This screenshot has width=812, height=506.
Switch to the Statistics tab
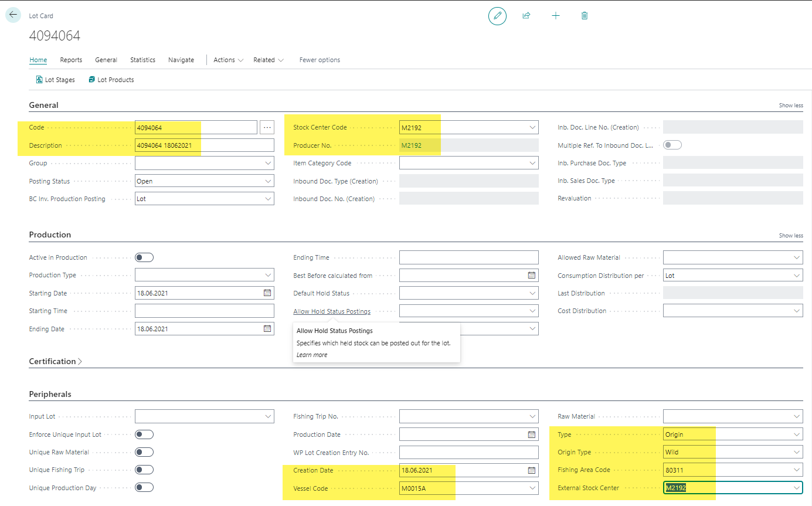pos(142,60)
